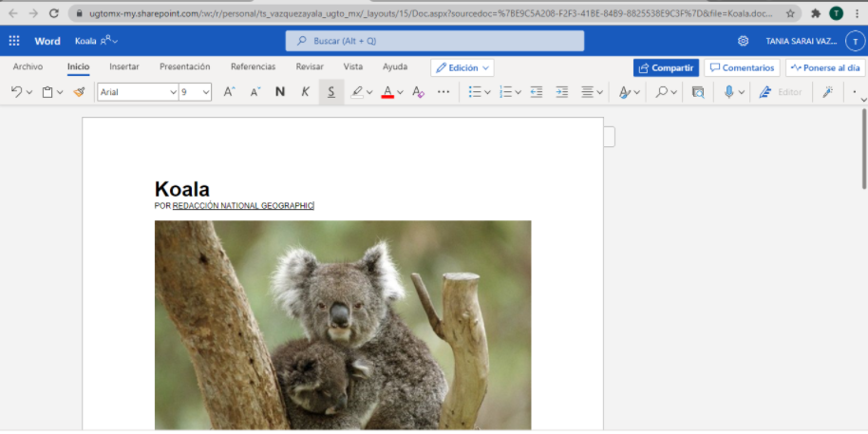Switch to the Presentación tab
This screenshot has width=868, height=434.
pos(185,67)
